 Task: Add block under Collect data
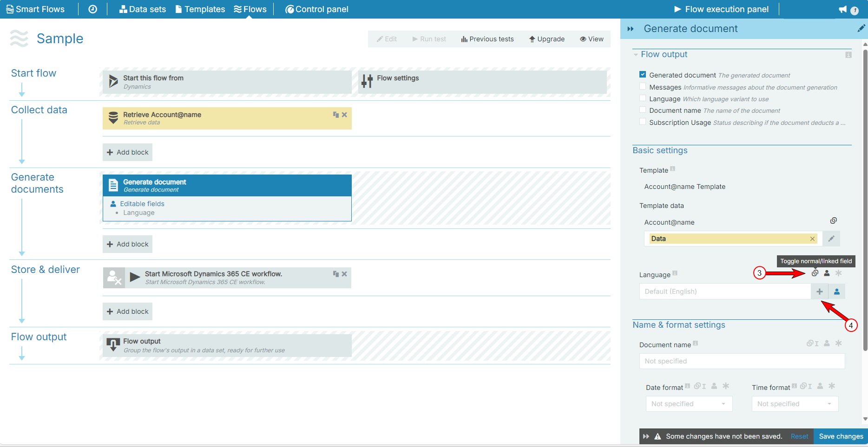pos(127,152)
